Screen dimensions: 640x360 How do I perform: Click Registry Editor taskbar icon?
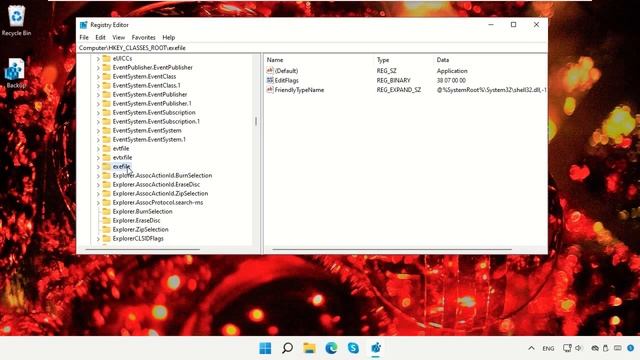376,348
